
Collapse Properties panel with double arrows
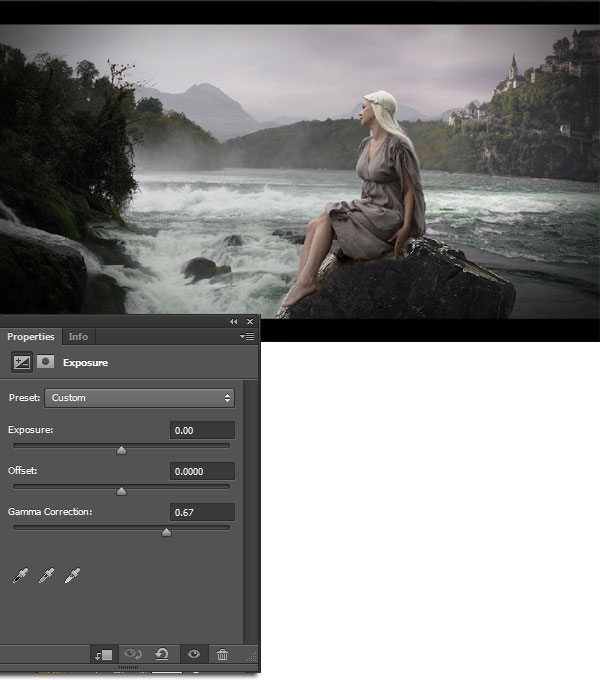point(234,321)
